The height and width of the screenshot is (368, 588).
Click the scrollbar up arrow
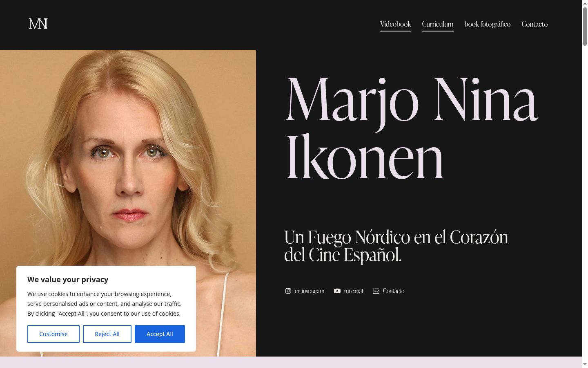[585, 3]
